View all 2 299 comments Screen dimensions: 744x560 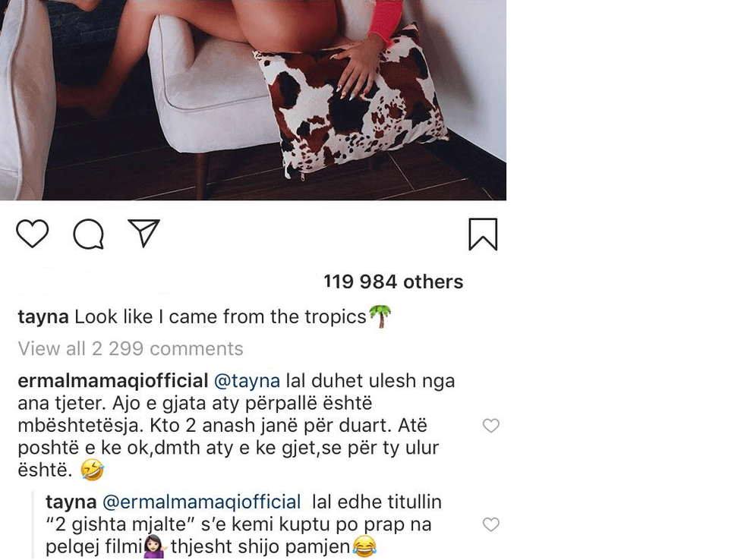coord(131,348)
